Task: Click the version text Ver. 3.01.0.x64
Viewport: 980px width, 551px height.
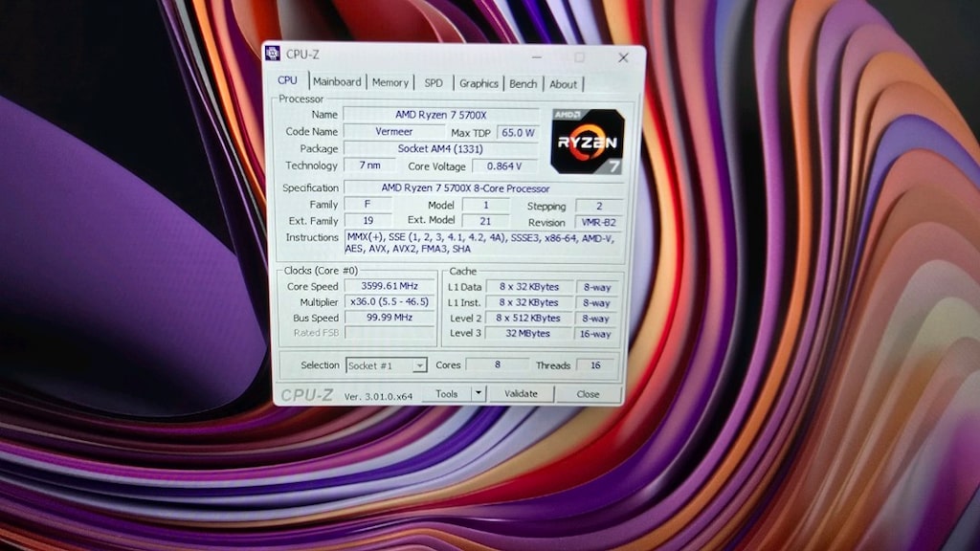Action: (379, 396)
